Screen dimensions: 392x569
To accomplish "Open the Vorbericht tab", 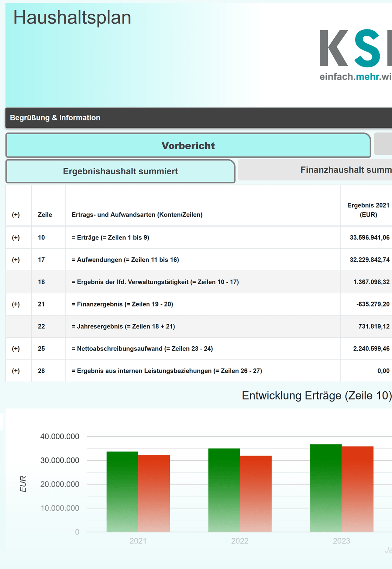I will coord(188,146).
